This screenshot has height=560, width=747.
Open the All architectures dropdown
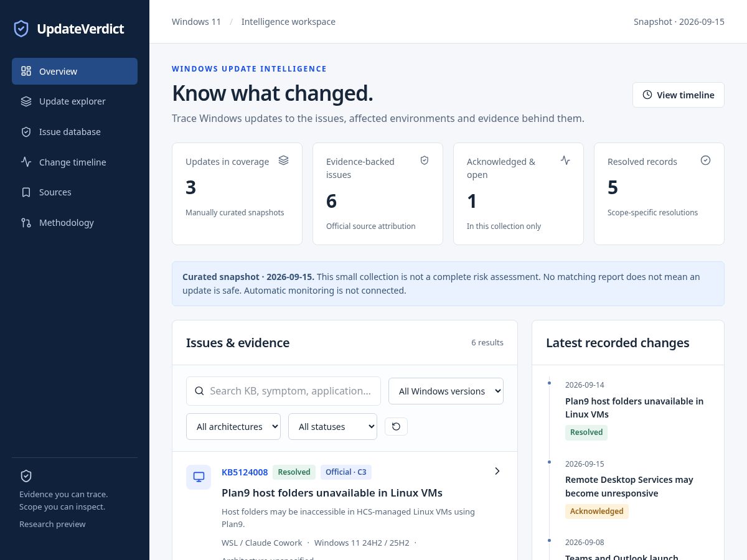[x=233, y=426]
